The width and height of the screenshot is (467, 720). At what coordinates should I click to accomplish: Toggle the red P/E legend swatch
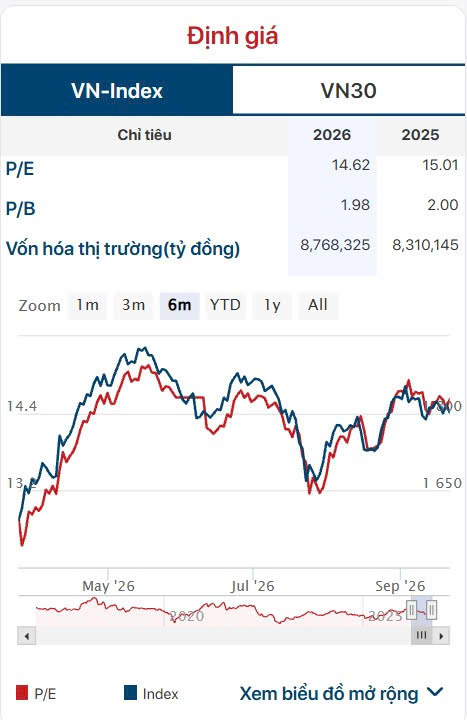[x=22, y=692]
